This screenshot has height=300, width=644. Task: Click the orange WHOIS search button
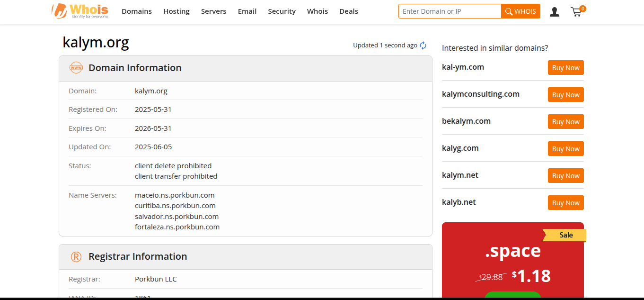pos(520,11)
